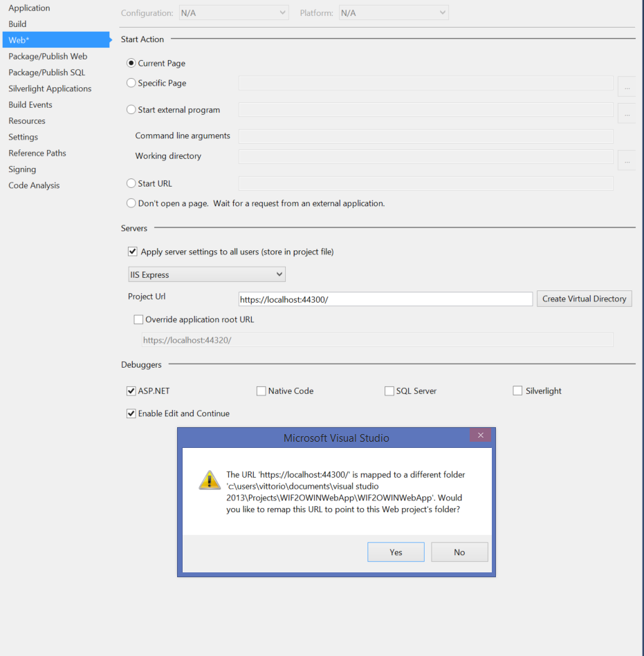The height and width of the screenshot is (656, 644).
Task: Toggle the ASP.NET debugger checkbox
Action: (x=131, y=391)
